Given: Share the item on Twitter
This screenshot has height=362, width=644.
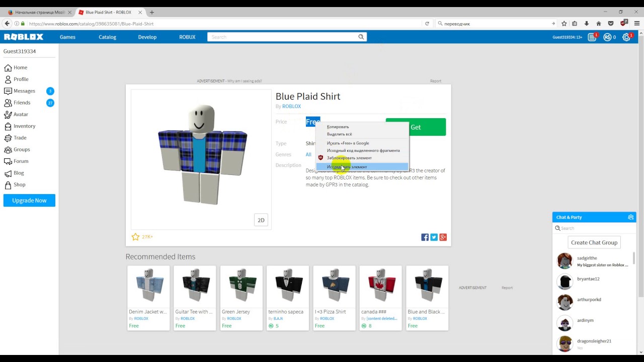Looking at the screenshot, I should (x=434, y=237).
